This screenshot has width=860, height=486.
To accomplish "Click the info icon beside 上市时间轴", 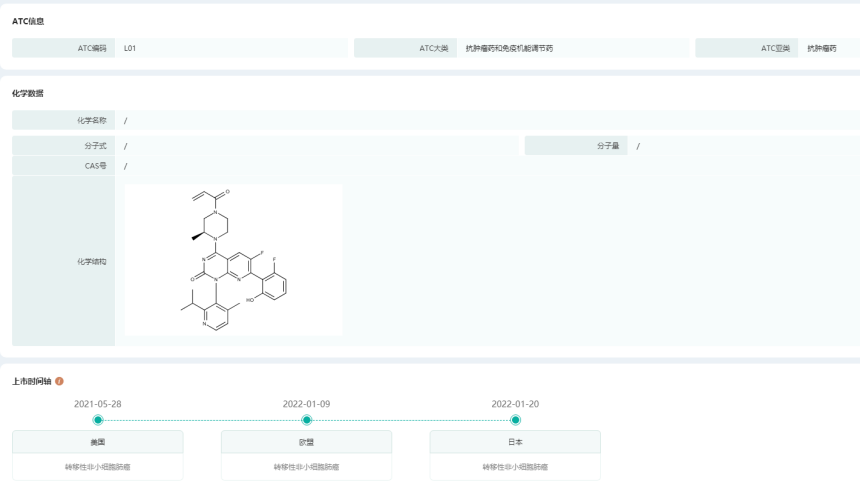I will click(60, 381).
